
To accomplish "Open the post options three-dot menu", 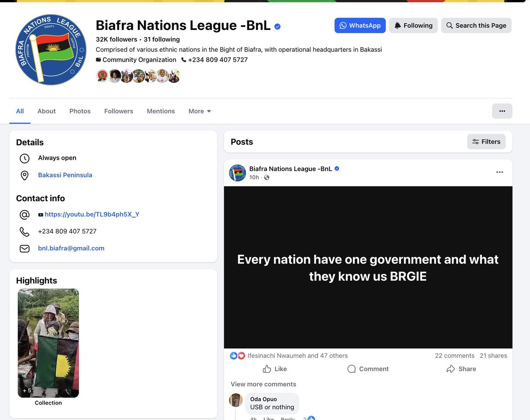I will 500,172.
